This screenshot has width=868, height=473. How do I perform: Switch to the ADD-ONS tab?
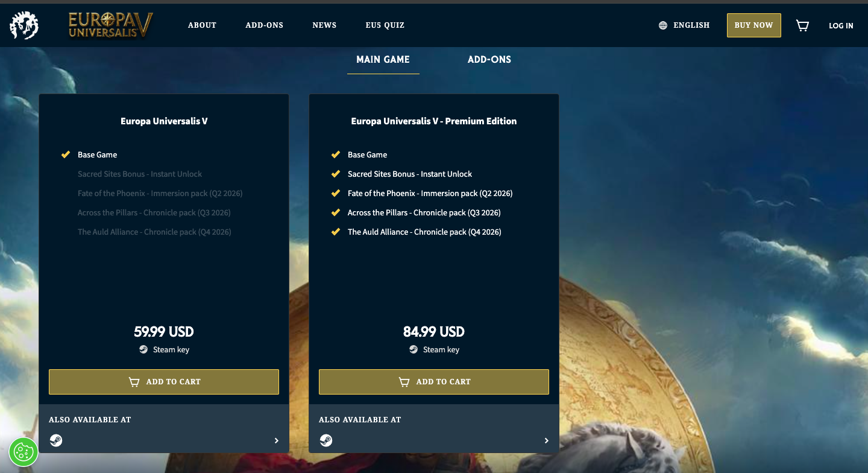(489, 59)
